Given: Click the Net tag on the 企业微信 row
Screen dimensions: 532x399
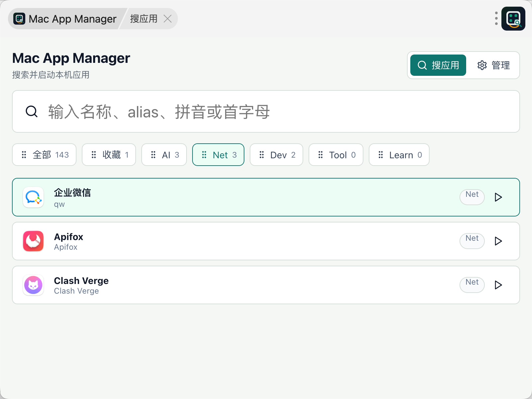Looking at the screenshot, I should (x=472, y=197).
